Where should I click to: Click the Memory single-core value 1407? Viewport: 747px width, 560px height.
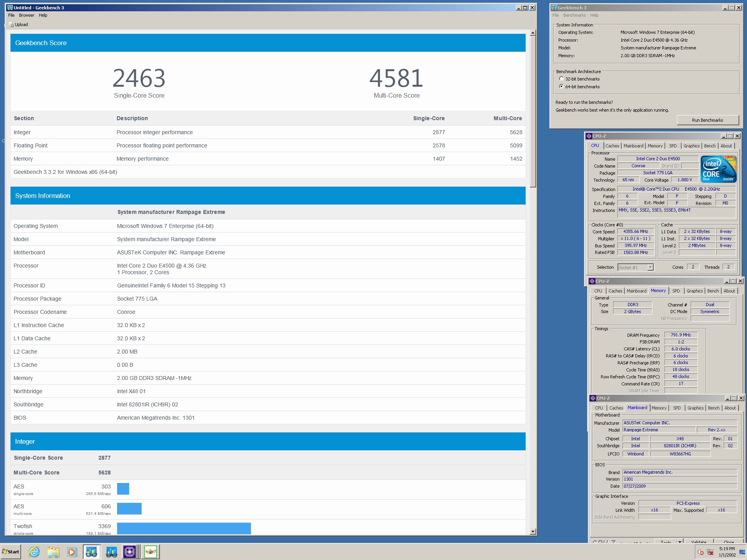(x=438, y=159)
